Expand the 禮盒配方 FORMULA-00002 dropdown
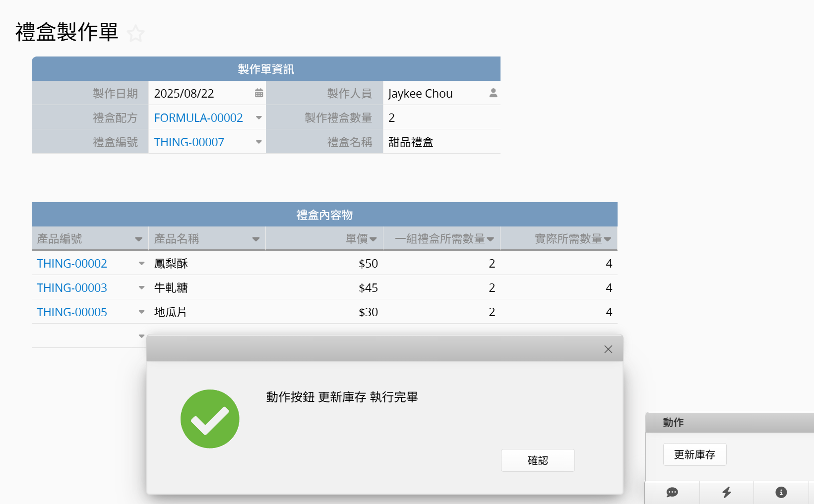Screen dimensions: 814x504 pos(258,117)
